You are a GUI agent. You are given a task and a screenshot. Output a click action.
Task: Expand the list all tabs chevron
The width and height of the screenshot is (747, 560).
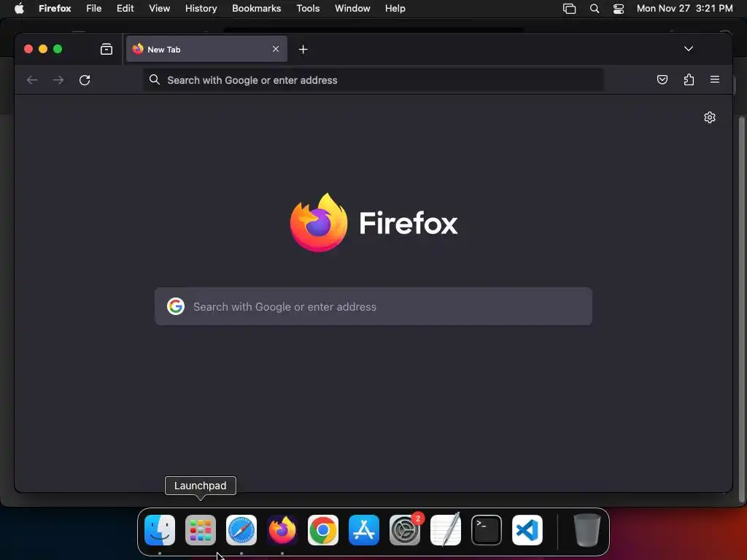[689, 49]
